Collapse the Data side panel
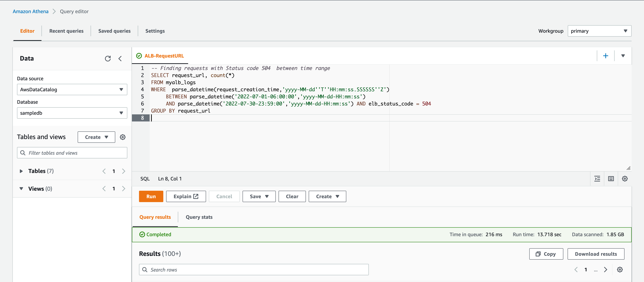Viewport: 644px width, 282px height. tap(120, 59)
